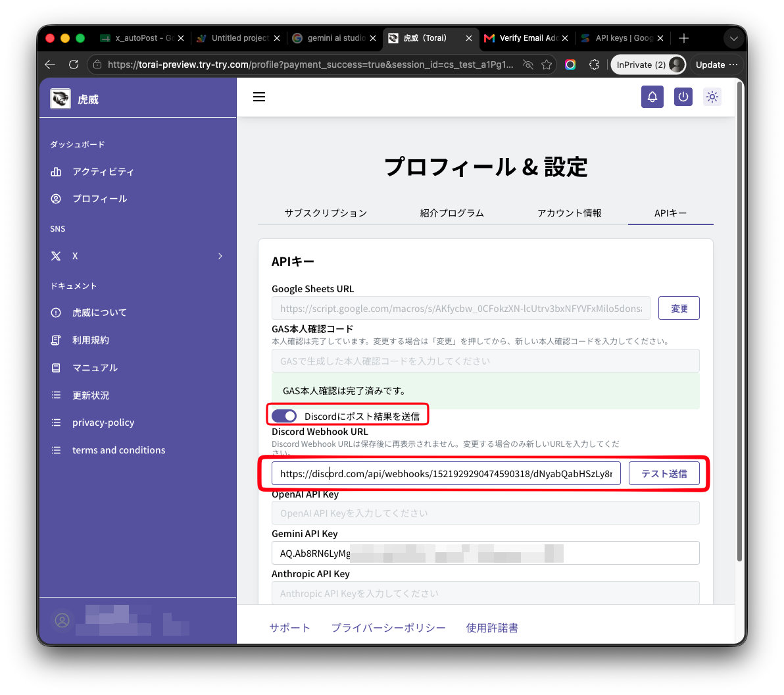Switch to サブスクリプション tab
Viewport: 784px width, 695px height.
(x=326, y=213)
